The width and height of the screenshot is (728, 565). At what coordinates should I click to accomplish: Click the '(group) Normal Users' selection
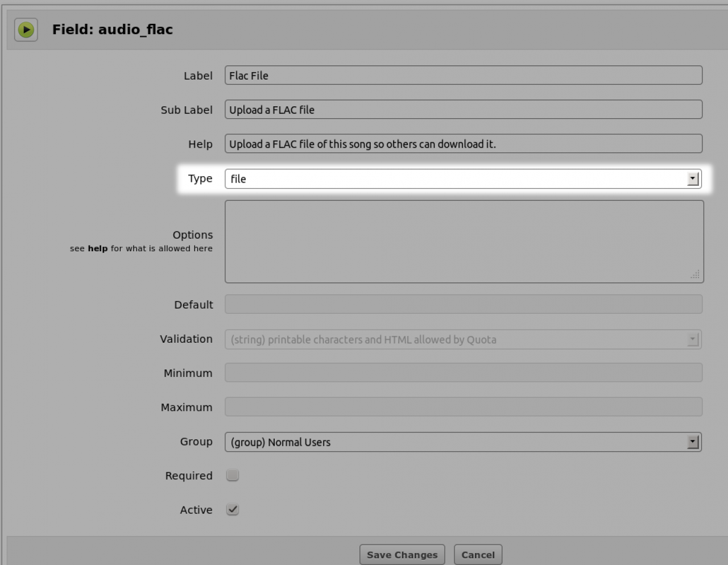coord(280,442)
